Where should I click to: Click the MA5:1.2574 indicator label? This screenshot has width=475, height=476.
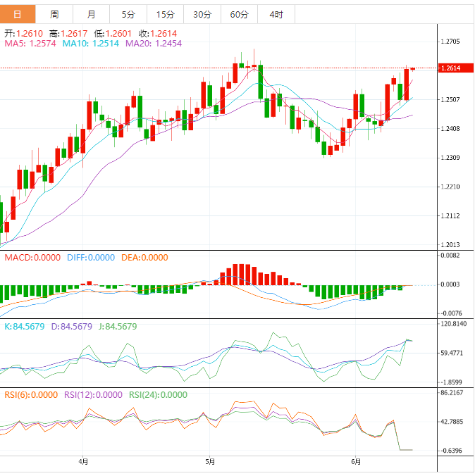(x=31, y=44)
